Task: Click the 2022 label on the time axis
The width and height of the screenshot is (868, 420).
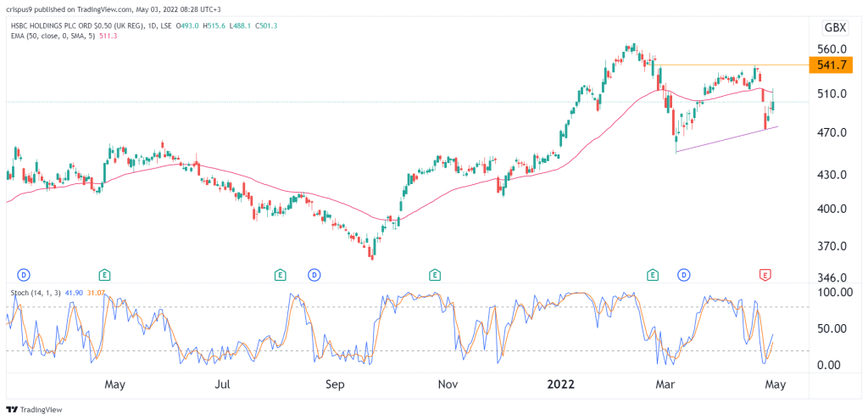Action: coord(560,384)
